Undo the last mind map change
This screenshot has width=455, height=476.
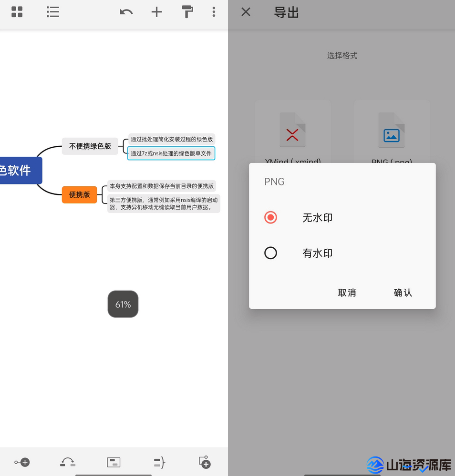click(126, 12)
